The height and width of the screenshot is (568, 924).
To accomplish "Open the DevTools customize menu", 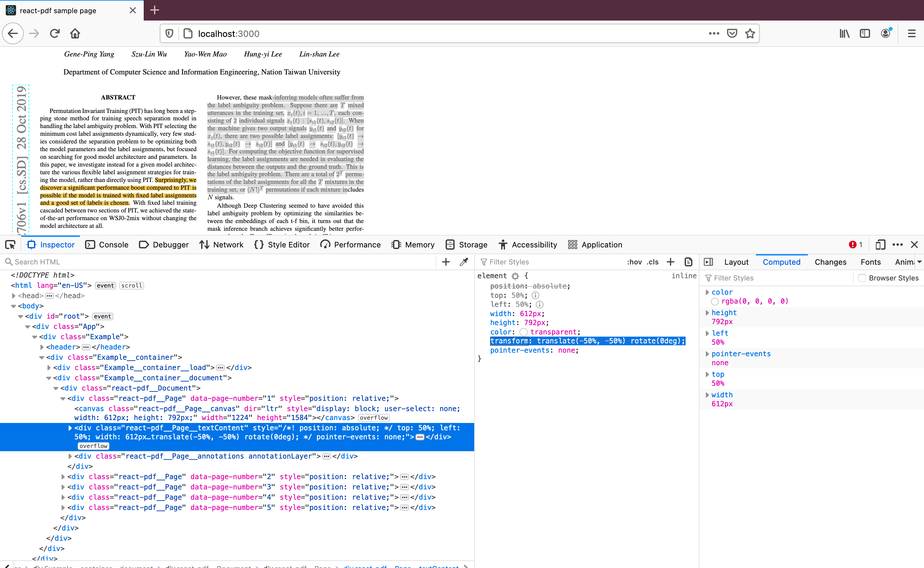I will [x=898, y=245].
